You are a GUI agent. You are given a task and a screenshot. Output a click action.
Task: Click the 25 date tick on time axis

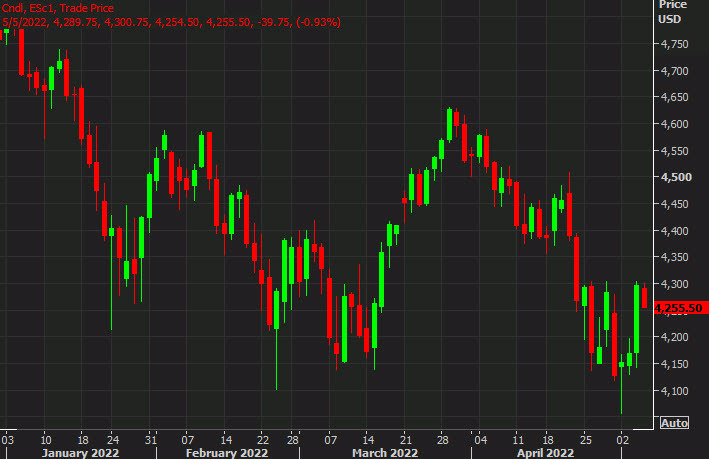587,438
